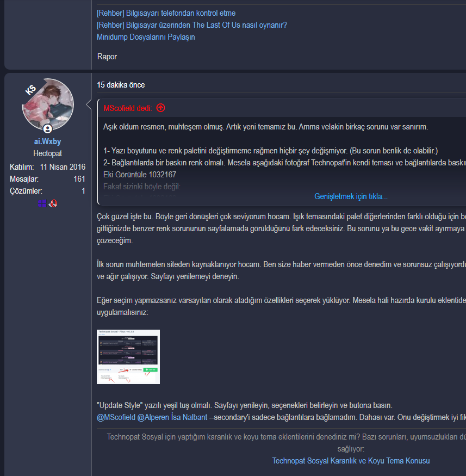Click the Rapor button
This screenshot has width=466, height=476.
point(107,57)
